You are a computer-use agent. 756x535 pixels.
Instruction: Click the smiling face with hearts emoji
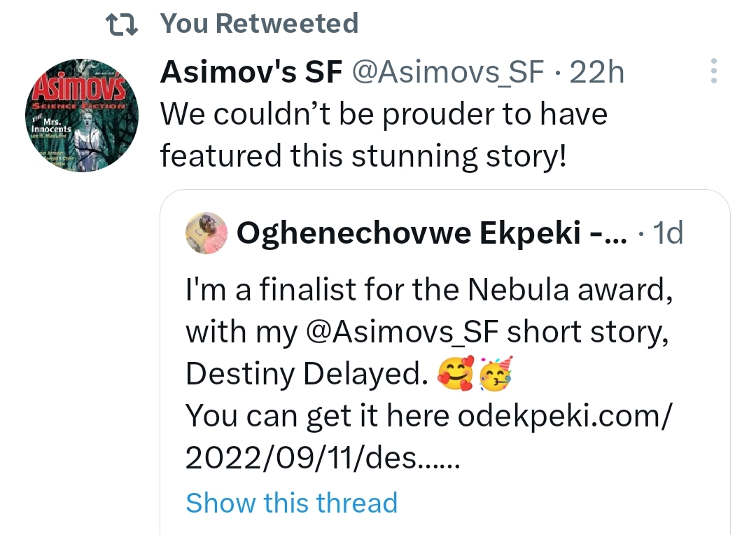click(454, 375)
